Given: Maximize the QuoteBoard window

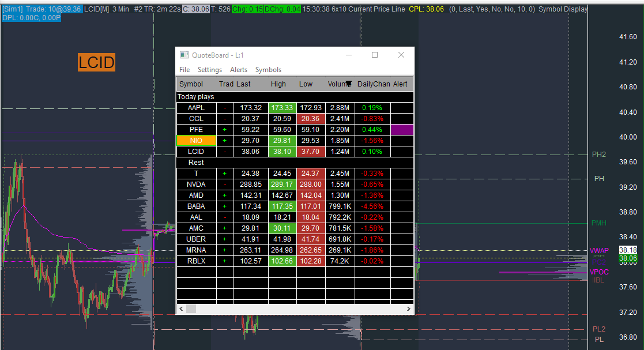Looking at the screenshot, I should click(x=375, y=55).
